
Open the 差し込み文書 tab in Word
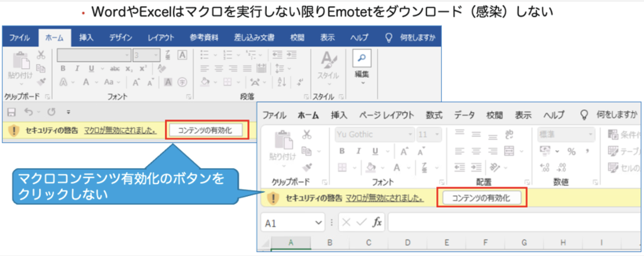tap(254, 37)
